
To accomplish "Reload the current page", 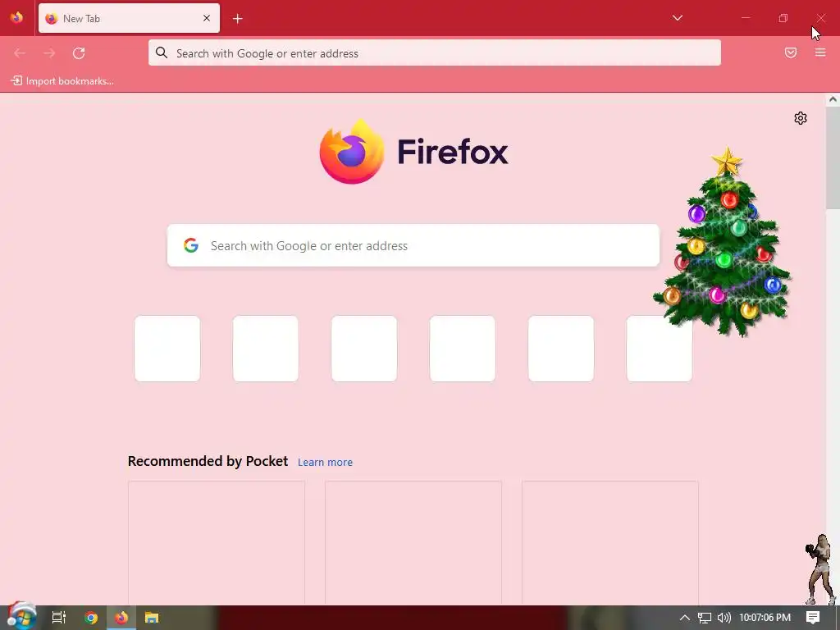I will tap(79, 53).
